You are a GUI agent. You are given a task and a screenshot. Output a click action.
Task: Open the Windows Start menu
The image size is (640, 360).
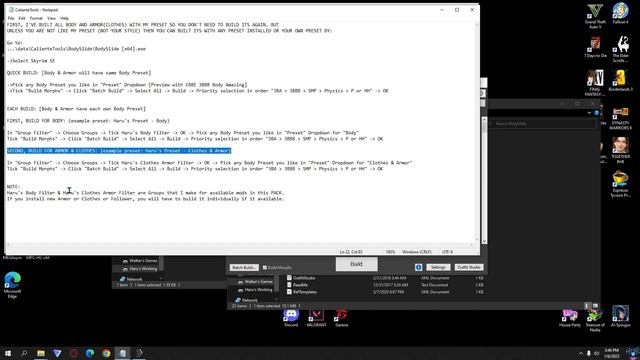point(8,353)
